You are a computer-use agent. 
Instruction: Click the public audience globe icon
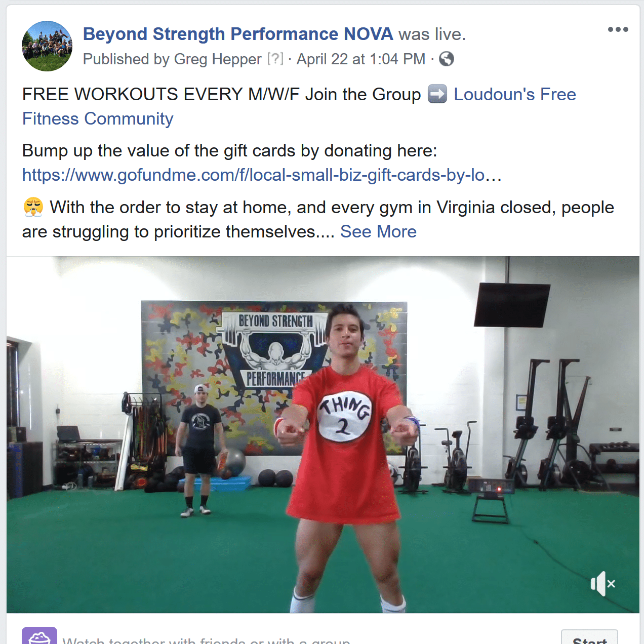coord(446,59)
